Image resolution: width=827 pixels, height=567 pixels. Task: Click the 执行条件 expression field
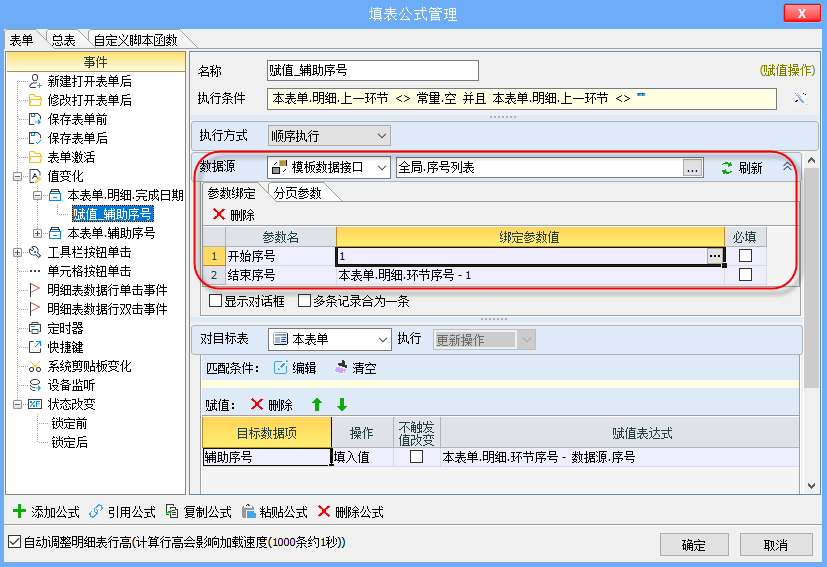[522, 99]
